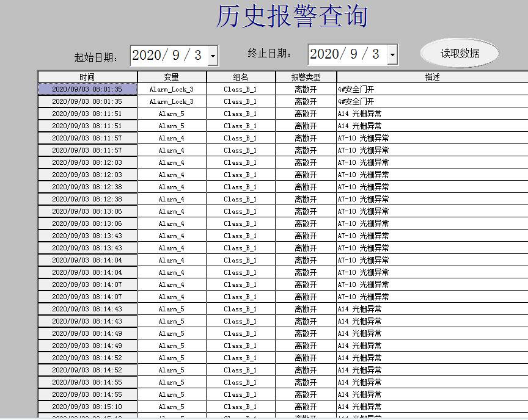Select the topmost A14 光栅异常 description cell

click(x=359, y=114)
